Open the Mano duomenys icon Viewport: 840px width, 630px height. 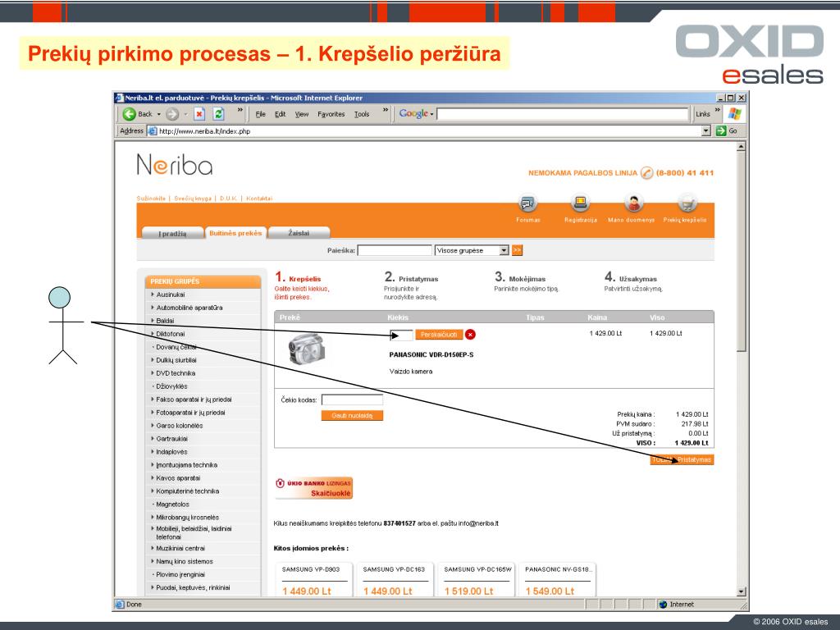(633, 203)
